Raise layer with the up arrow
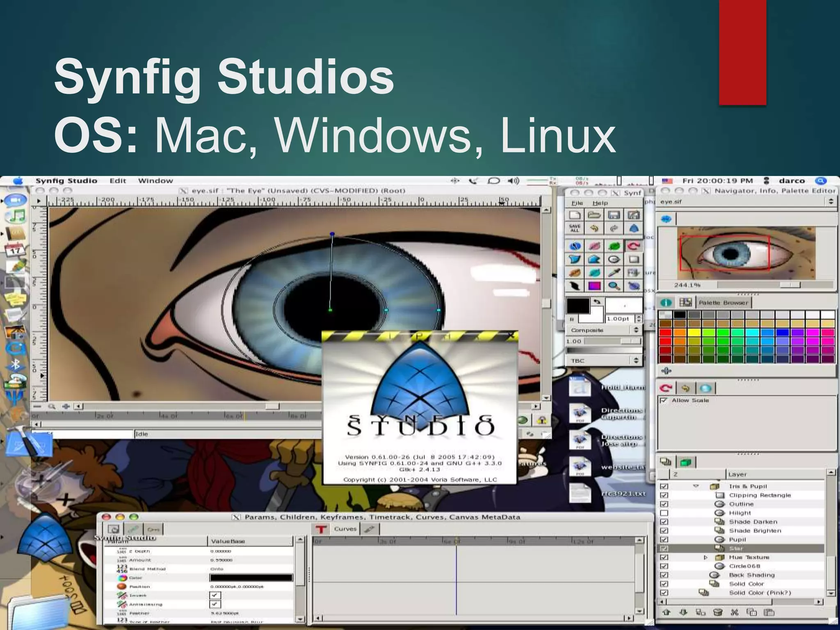840x630 pixels. [667, 613]
